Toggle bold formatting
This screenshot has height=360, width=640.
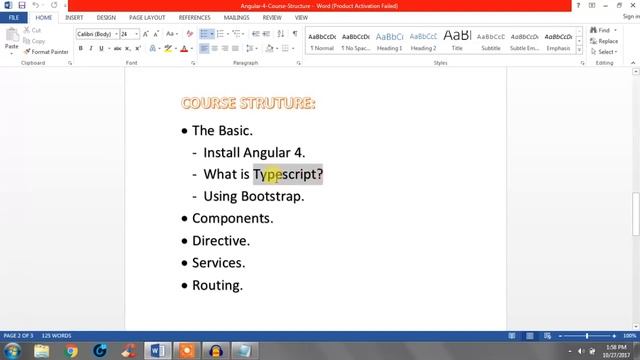point(80,49)
